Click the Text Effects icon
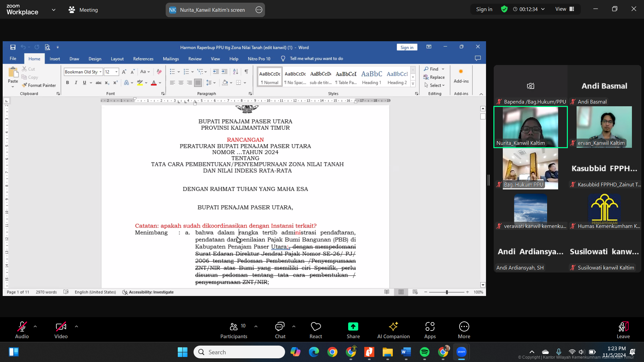Screen dimensions: 644x362 click(x=126, y=83)
